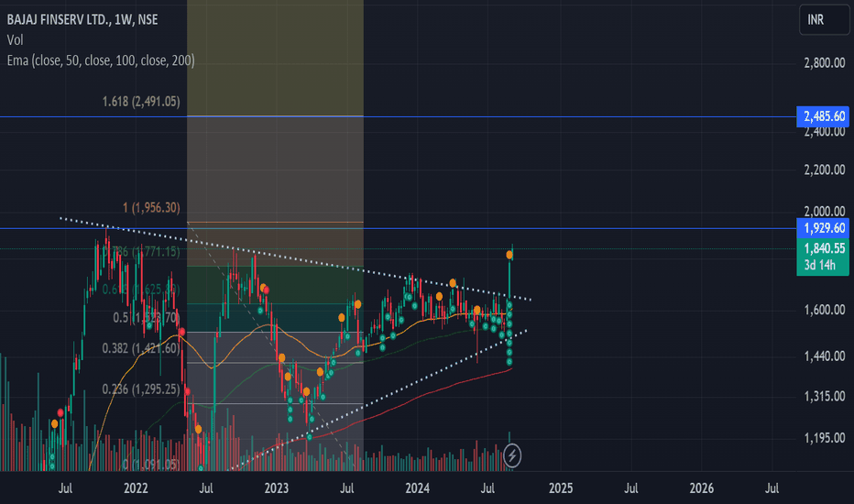
Task: Click the 2024 label on time axis
Action: (417, 488)
